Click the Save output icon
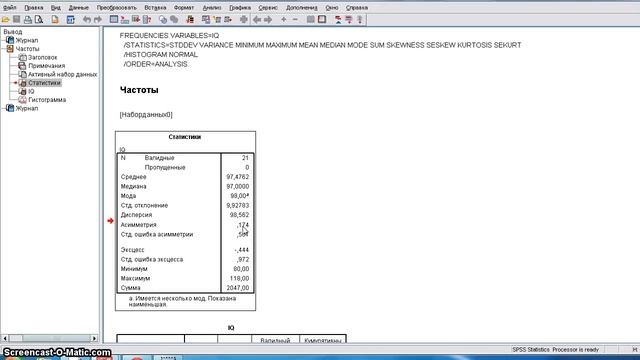640x360 pixels. 16,19
